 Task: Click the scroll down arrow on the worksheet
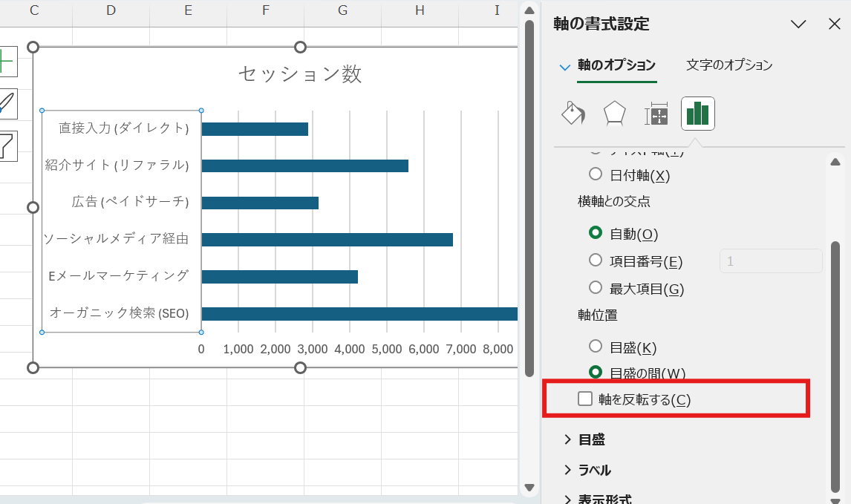529,488
